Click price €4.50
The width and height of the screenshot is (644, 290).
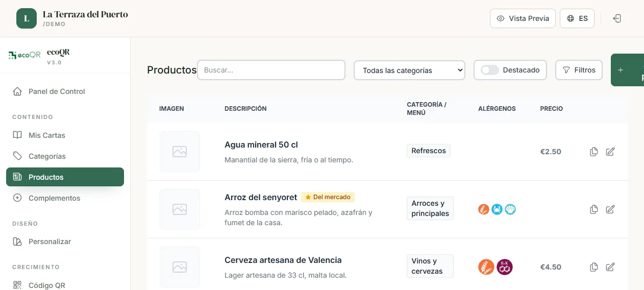click(551, 267)
